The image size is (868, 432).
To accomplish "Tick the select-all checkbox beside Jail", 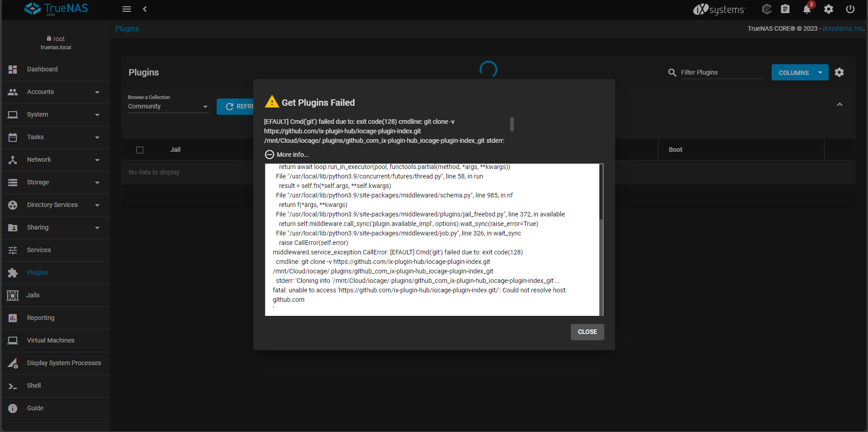I will [140, 150].
